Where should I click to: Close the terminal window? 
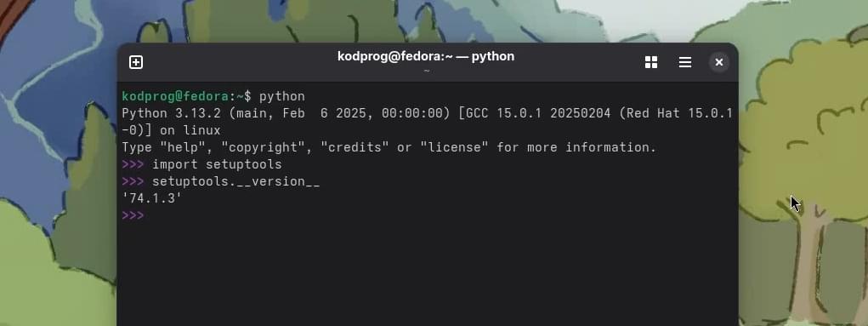718,62
